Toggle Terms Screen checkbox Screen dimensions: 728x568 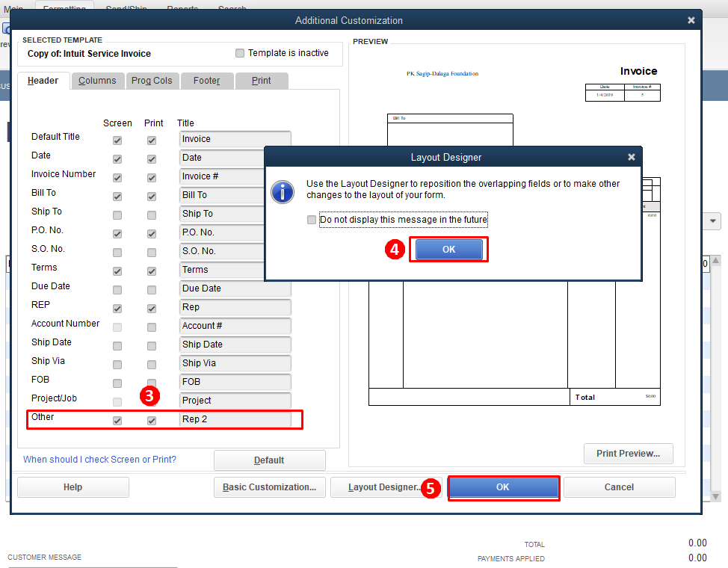click(117, 271)
